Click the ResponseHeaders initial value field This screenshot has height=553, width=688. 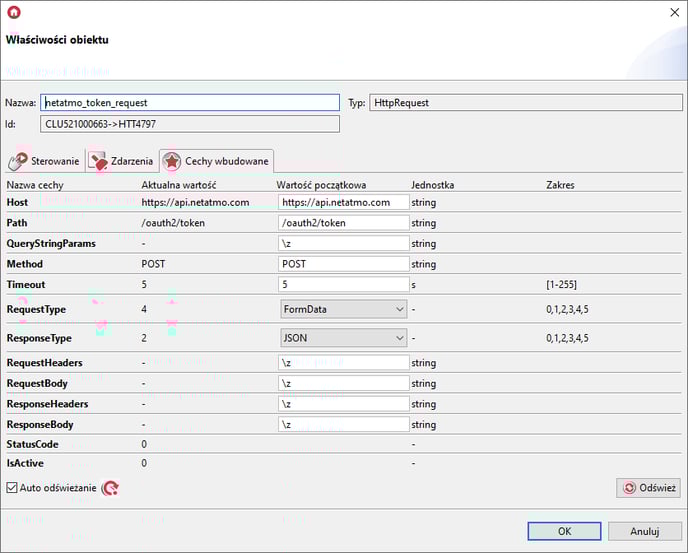[x=344, y=404]
